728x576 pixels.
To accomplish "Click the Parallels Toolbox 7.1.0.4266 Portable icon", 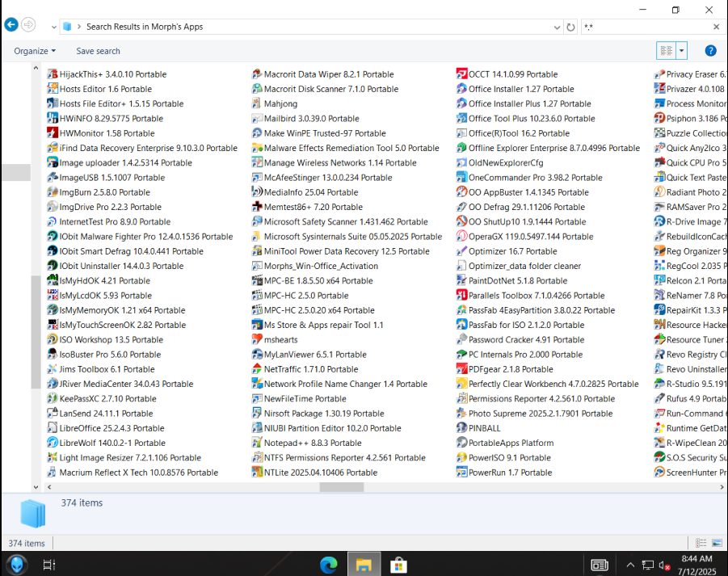I will pyautogui.click(x=461, y=295).
